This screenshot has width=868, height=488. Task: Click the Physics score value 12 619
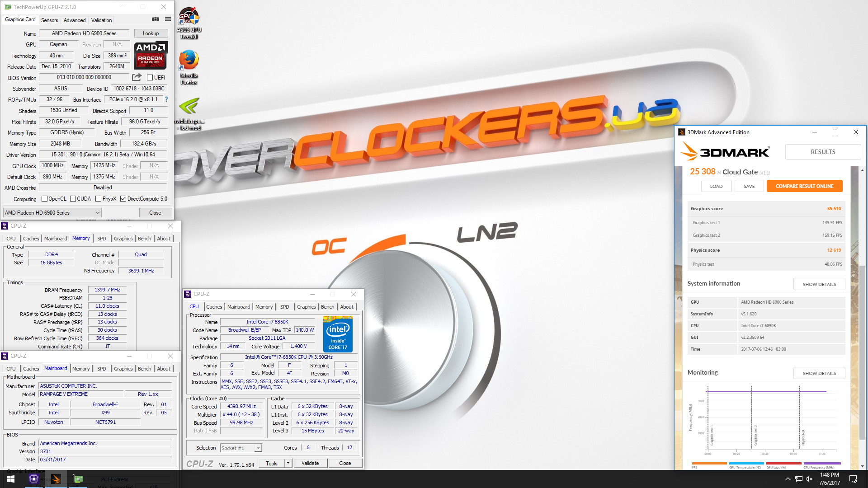tap(834, 250)
